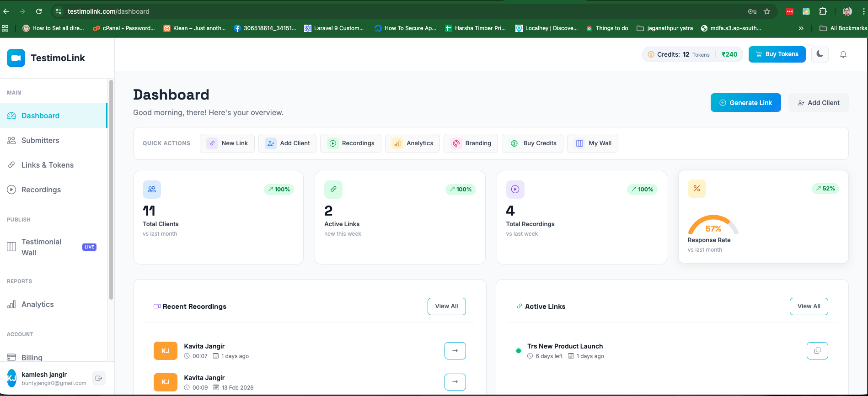Open the Kavita Jangir 00:07 recording arrow

[x=455, y=351]
